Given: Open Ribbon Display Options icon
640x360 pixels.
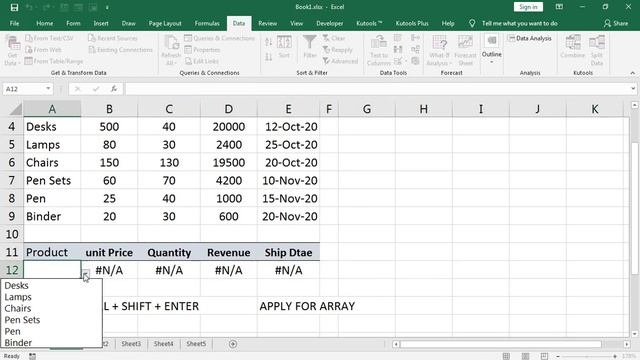Looking at the screenshot, I should click(559, 7).
